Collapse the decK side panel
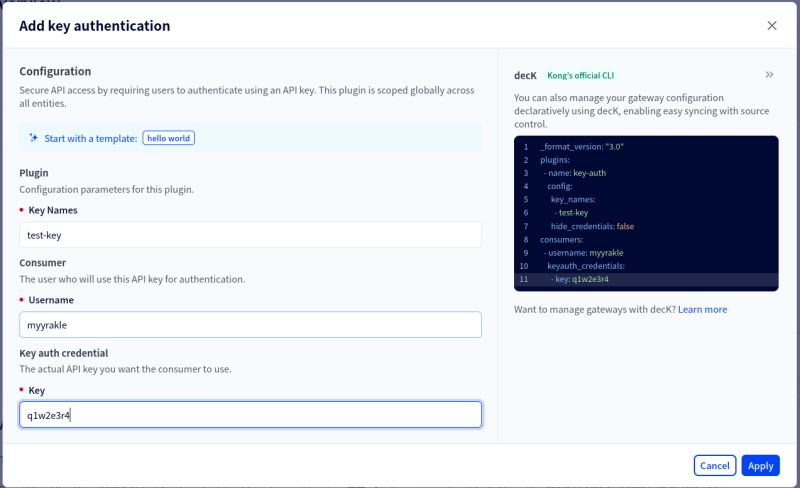Image resolution: width=800 pixels, height=488 pixels. tap(769, 75)
